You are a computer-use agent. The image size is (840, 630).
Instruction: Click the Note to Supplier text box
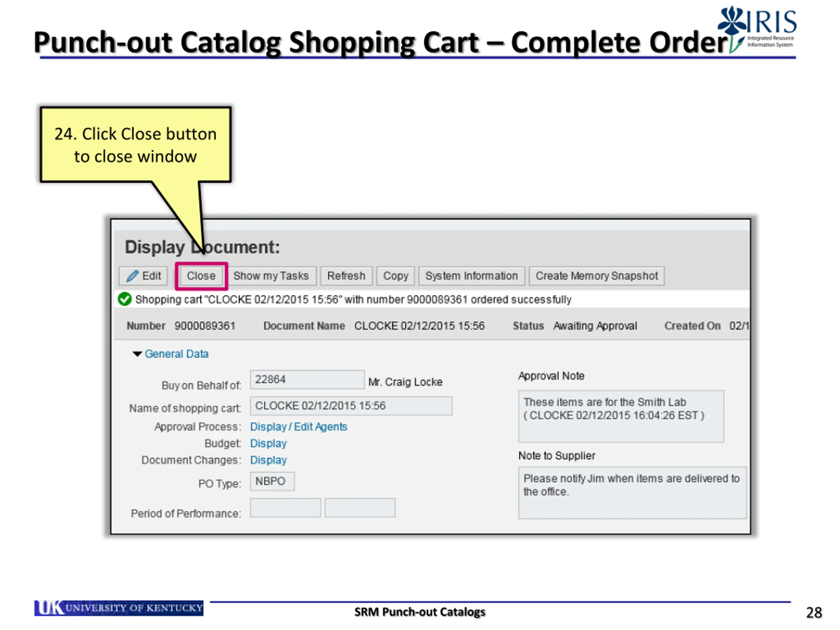tap(632, 493)
